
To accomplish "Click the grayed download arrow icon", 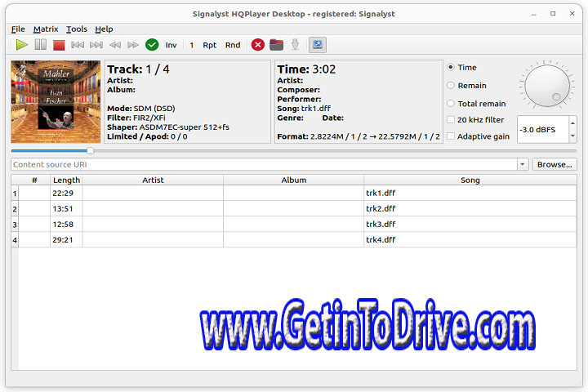I will [x=295, y=45].
